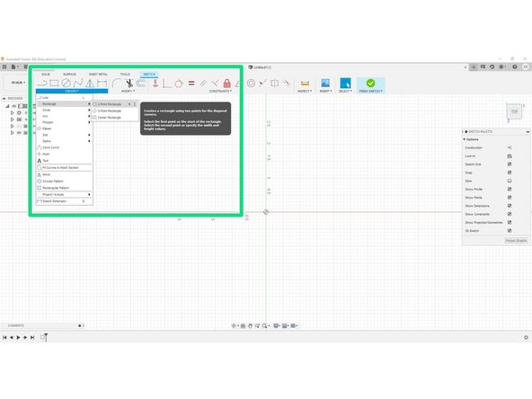
Task: Click the Measure ruler icon under Inspect
Action: [x=305, y=84]
